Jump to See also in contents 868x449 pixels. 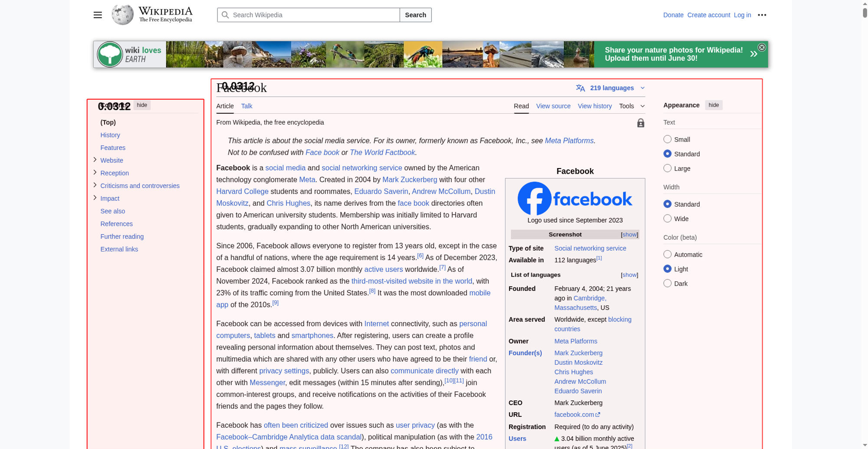click(x=113, y=211)
